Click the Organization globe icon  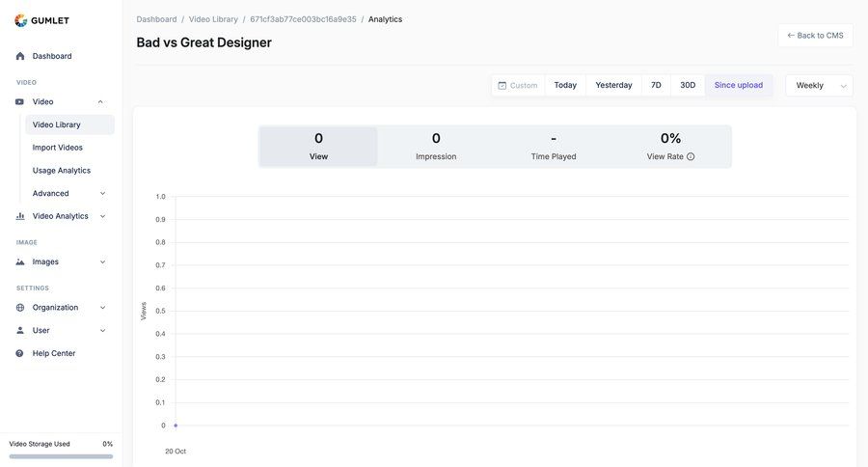pyautogui.click(x=20, y=308)
